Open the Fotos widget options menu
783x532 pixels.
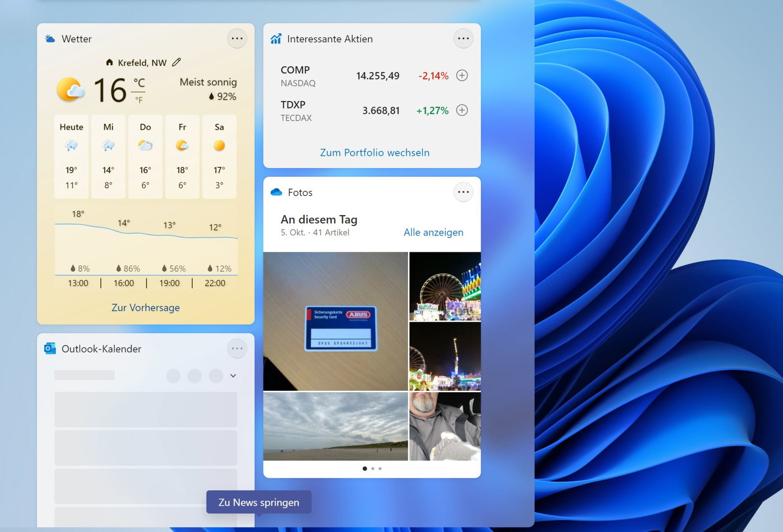click(463, 192)
